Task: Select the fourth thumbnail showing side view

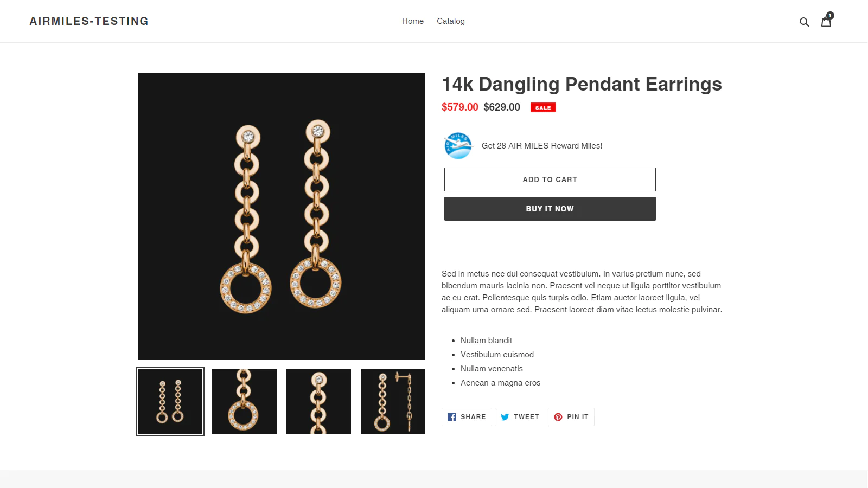Action: 393,401
